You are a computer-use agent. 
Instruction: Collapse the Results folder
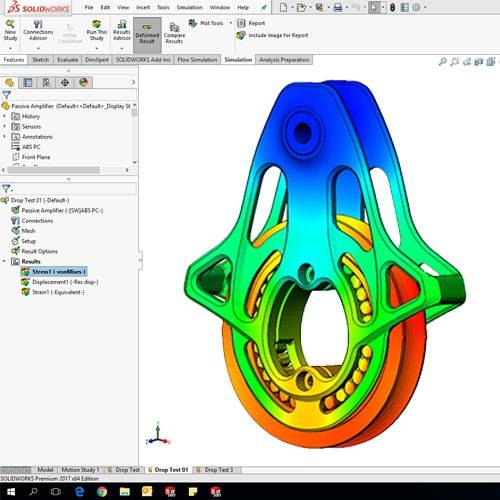(4, 261)
